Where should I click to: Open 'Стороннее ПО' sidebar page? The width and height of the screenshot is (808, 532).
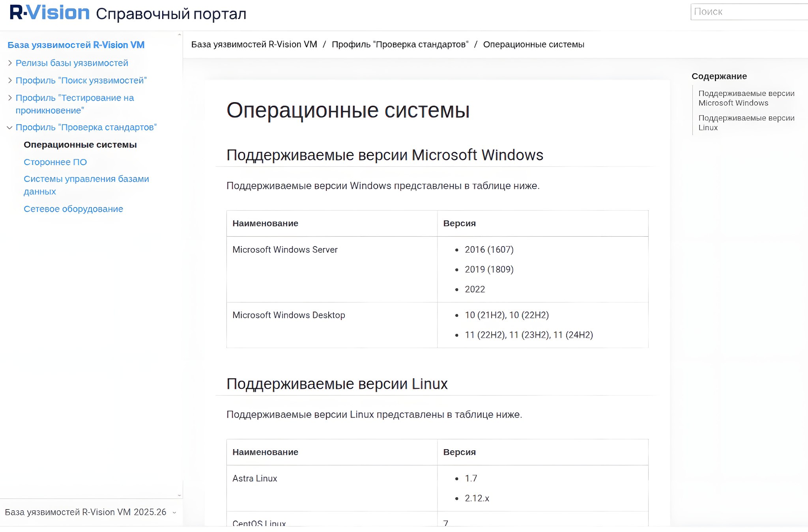[x=55, y=162]
